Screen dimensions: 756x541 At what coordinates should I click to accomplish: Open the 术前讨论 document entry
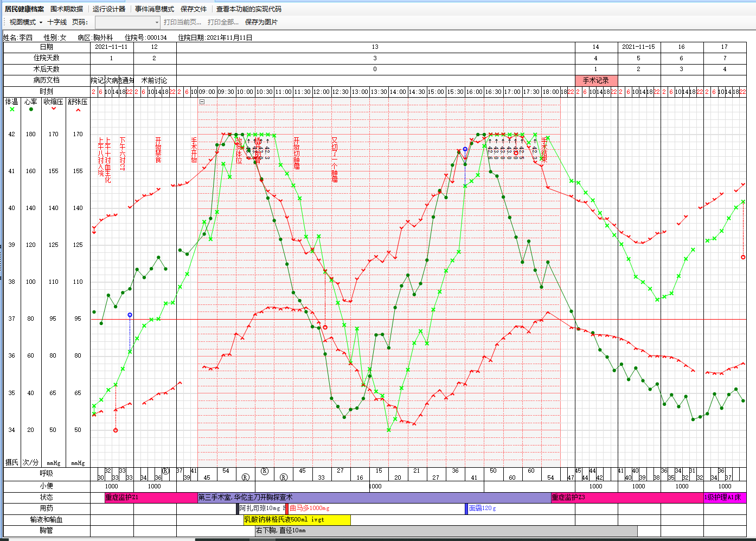[x=155, y=80]
